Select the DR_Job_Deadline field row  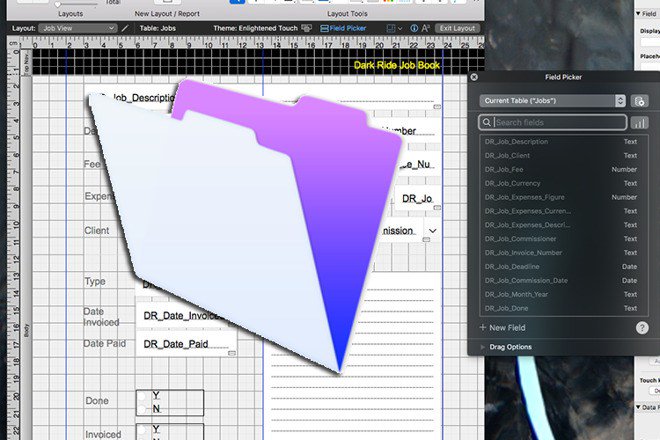point(563,267)
